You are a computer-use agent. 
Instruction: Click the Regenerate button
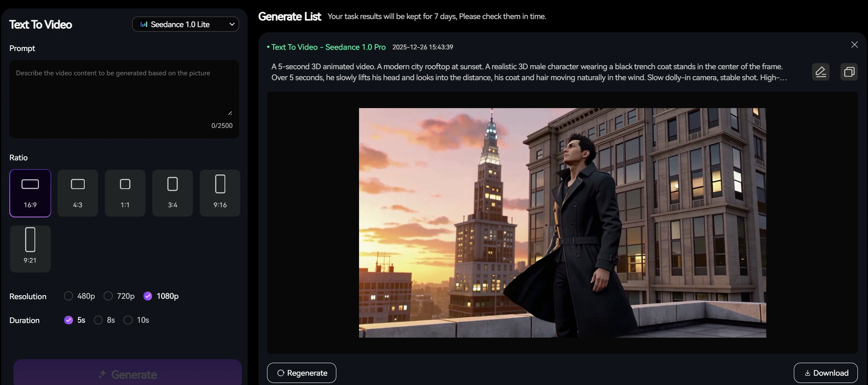coord(301,372)
